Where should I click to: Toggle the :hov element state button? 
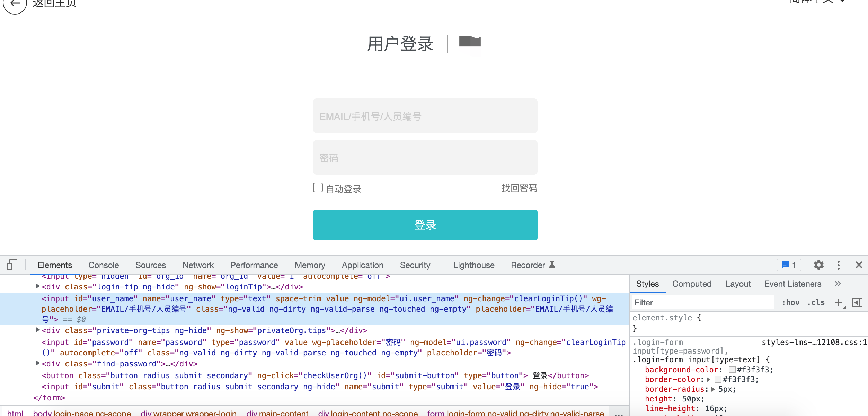coord(791,303)
